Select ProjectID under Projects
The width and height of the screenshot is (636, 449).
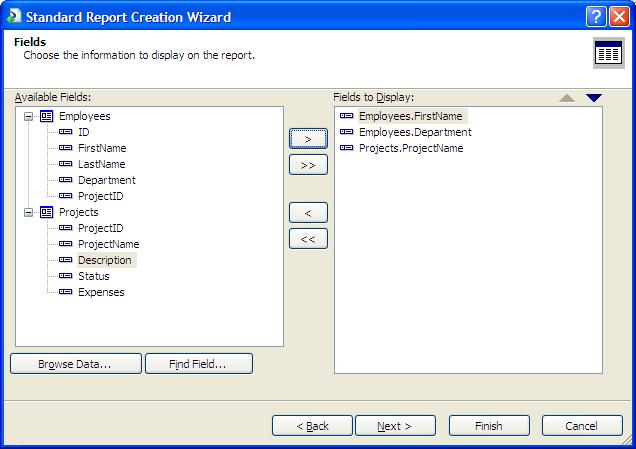point(101,228)
